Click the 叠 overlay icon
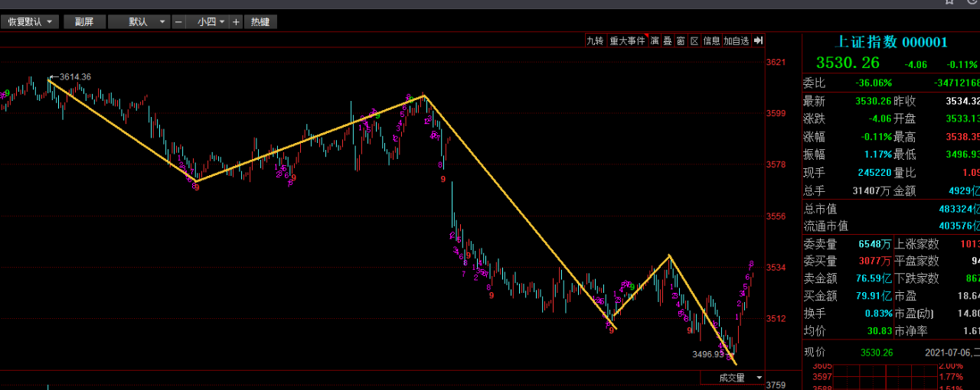Viewport: 980px width, 390px height. 667,41
